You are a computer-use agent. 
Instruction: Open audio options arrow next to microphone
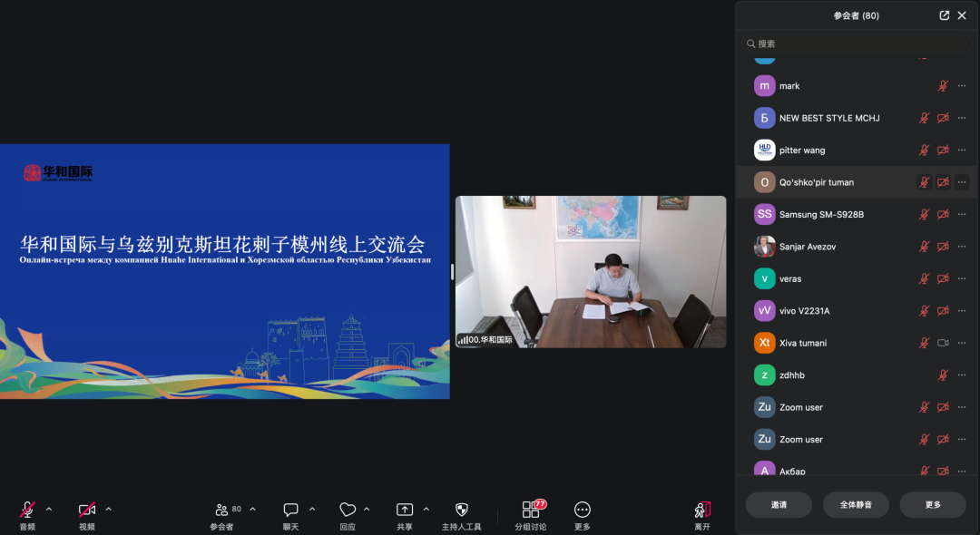coord(49,510)
